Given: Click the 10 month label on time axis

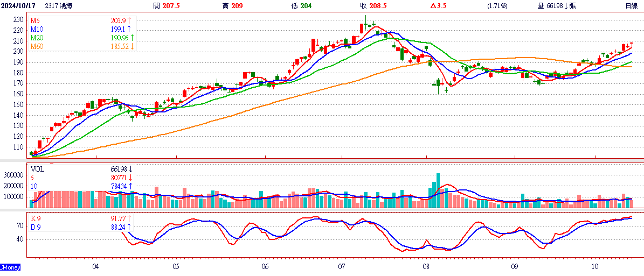Looking at the screenshot, I should [x=595, y=266].
